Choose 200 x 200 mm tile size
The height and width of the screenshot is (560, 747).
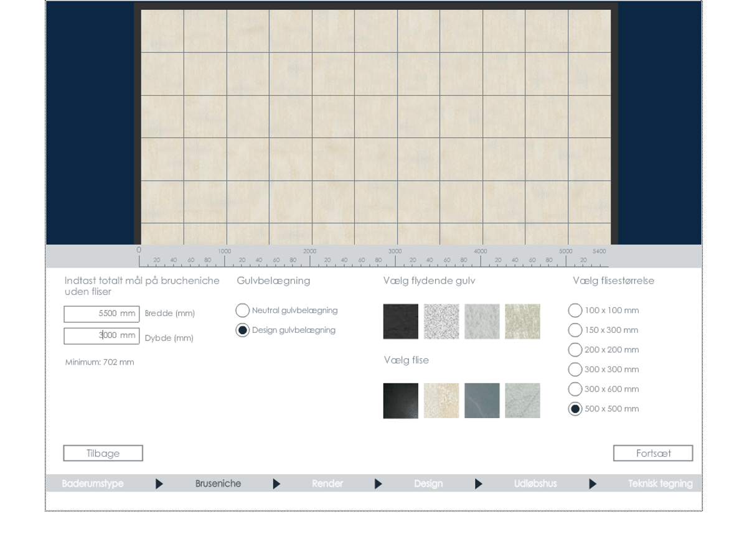(575, 350)
